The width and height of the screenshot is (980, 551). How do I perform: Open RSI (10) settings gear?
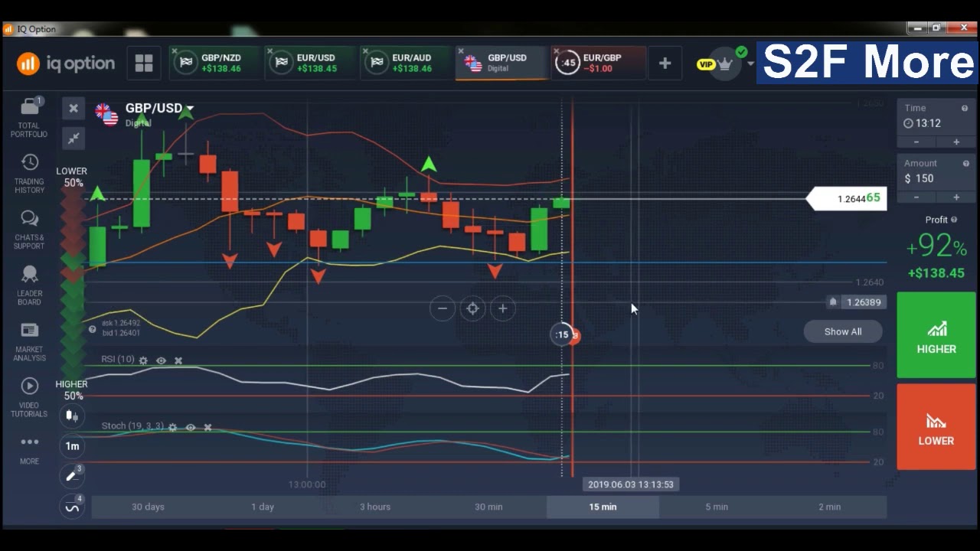pos(143,360)
